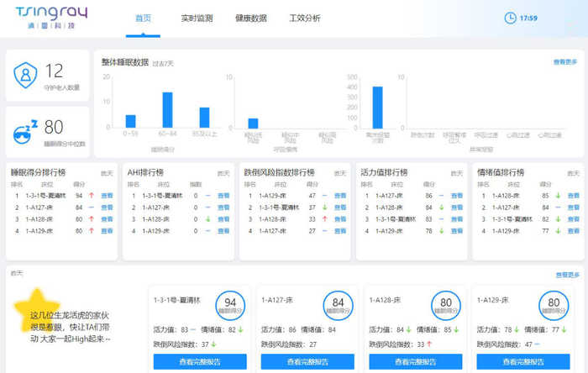Click the 84 sleep score circle for 1-A127

[x=338, y=305]
